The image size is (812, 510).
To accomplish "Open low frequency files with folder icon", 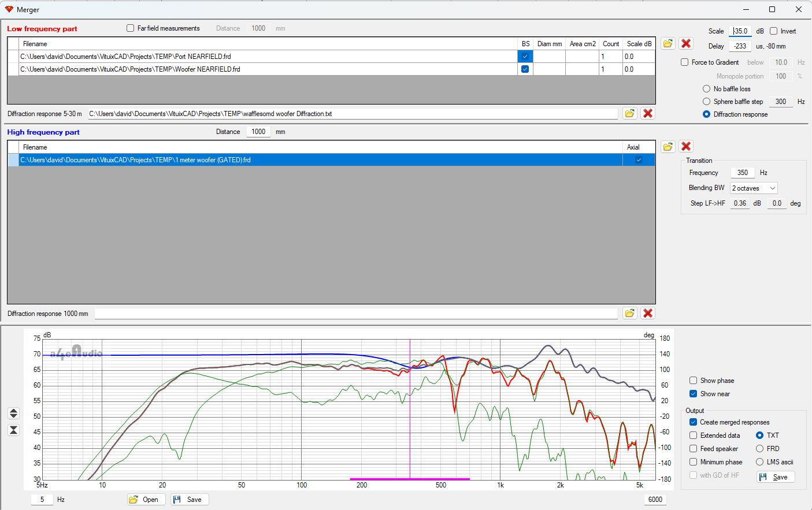I will tap(668, 44).
